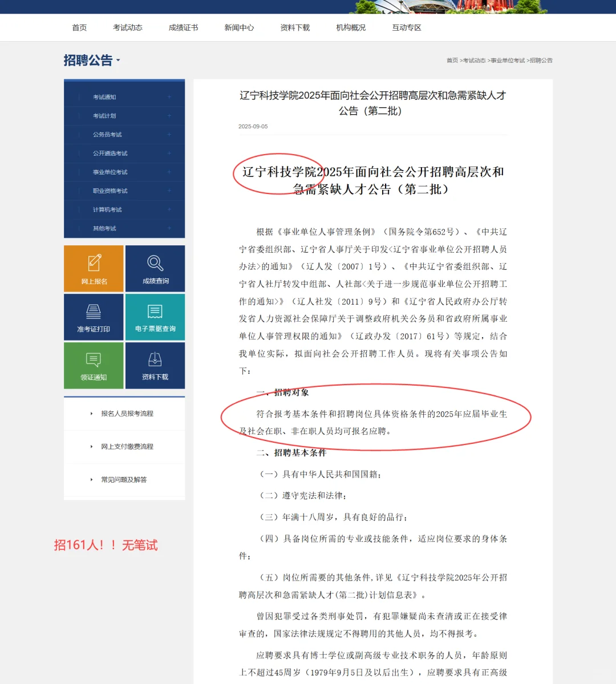Click the 资料下载 download icon tile
616x684 pixels.
click(x=155, y=365)
